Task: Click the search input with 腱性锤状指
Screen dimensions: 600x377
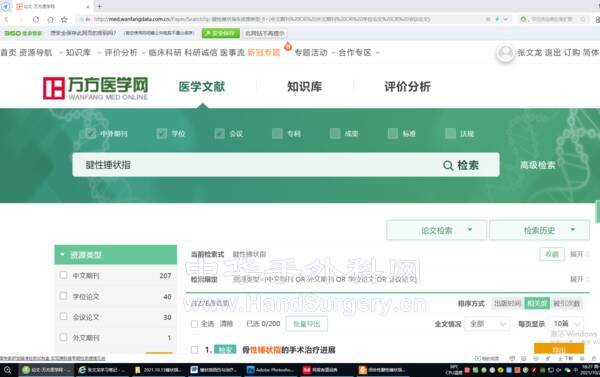Action: pyautogui.click(x=253, y=165)
